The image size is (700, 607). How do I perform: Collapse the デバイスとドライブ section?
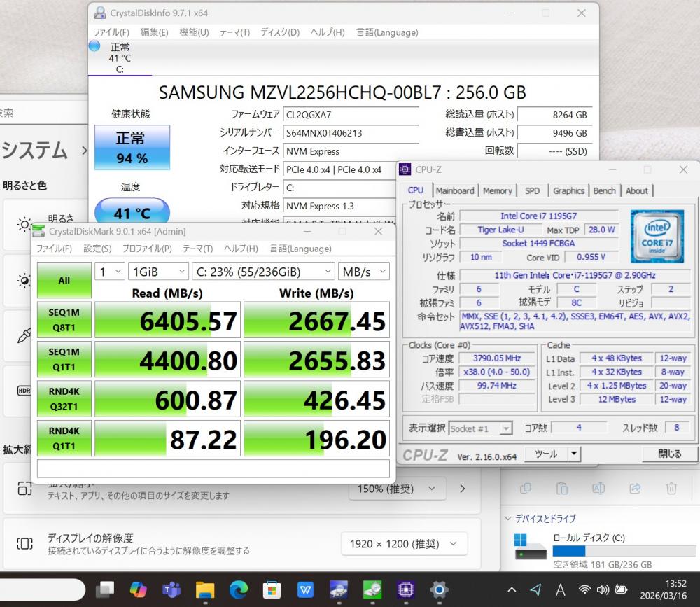pos(508,519)
